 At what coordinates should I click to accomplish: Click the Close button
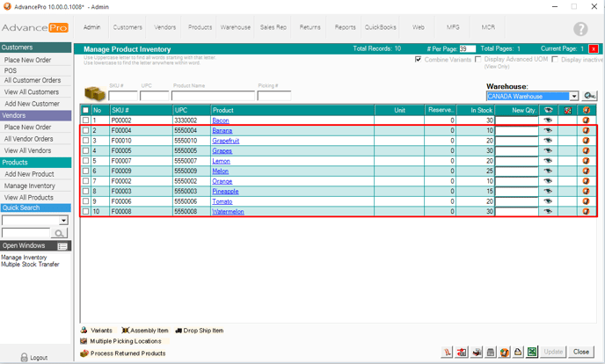[x=580, y=352]
